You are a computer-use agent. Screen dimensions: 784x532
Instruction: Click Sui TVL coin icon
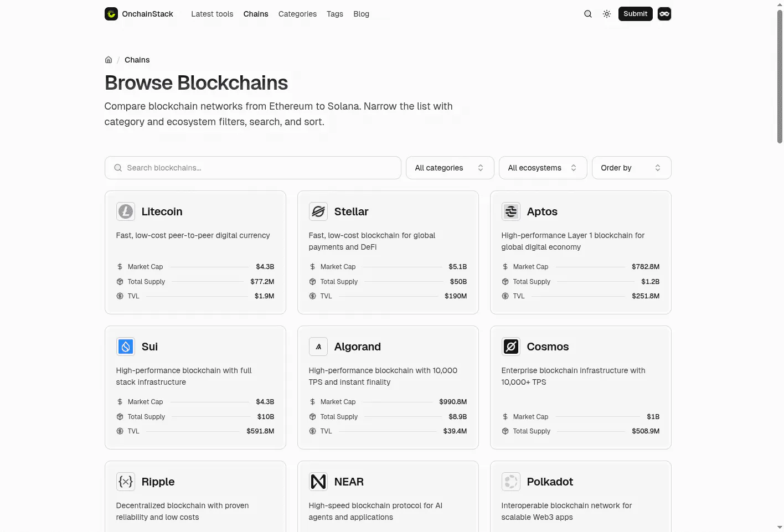(120, 431)
